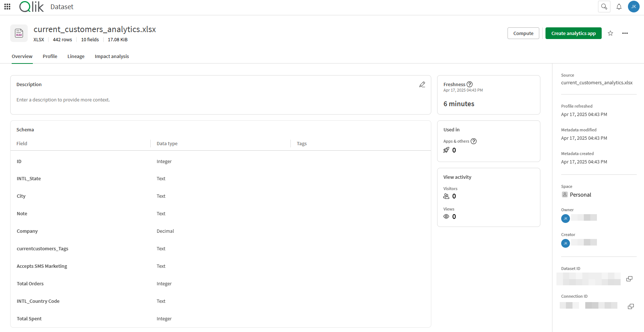Open notifications via the bell icon
Viewport: 644px width, 332px height.
(619, 6)
